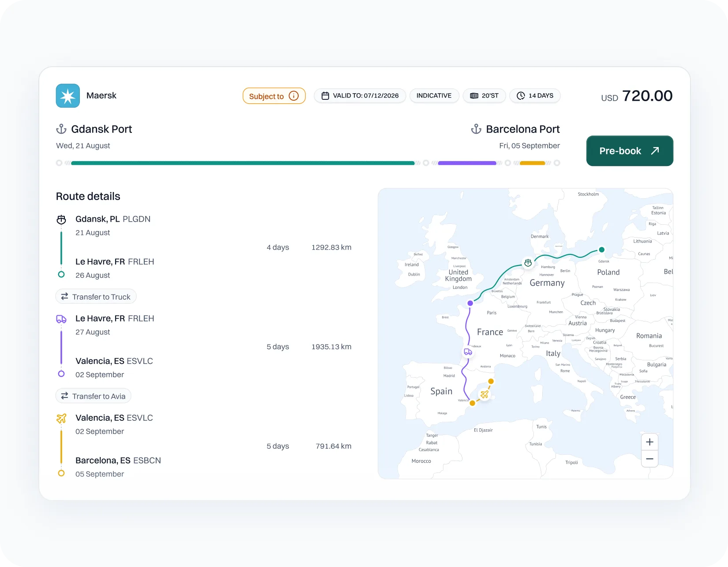Click the Barcelona Port heading
This screenshot has height=567, width=728.
(523, 129)
